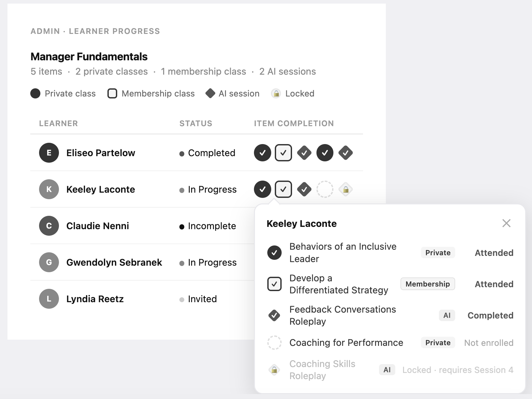Screen dimensions: 532x399
Task: Click Keeley Laconte's completed AI session diamond in table
Action: 304,189
